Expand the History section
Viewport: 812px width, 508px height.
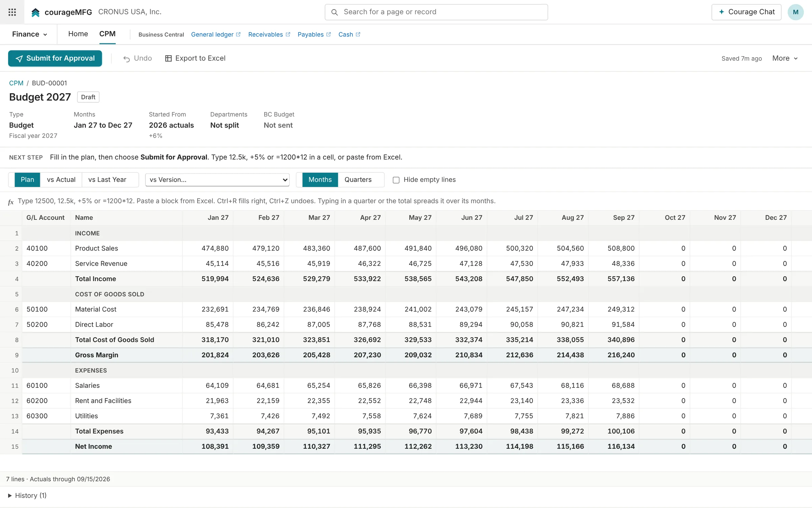[27, 495]
